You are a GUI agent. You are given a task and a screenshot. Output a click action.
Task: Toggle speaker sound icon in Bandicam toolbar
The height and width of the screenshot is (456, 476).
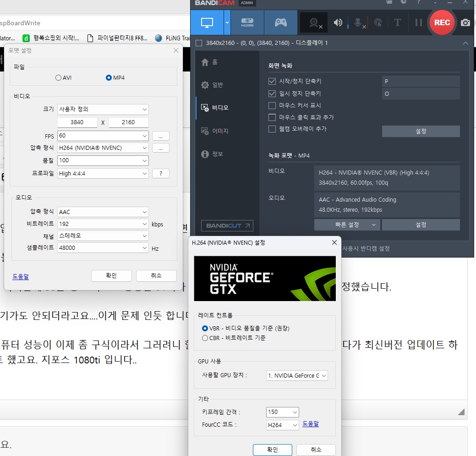pyautogui.click(x=338, y=23)
